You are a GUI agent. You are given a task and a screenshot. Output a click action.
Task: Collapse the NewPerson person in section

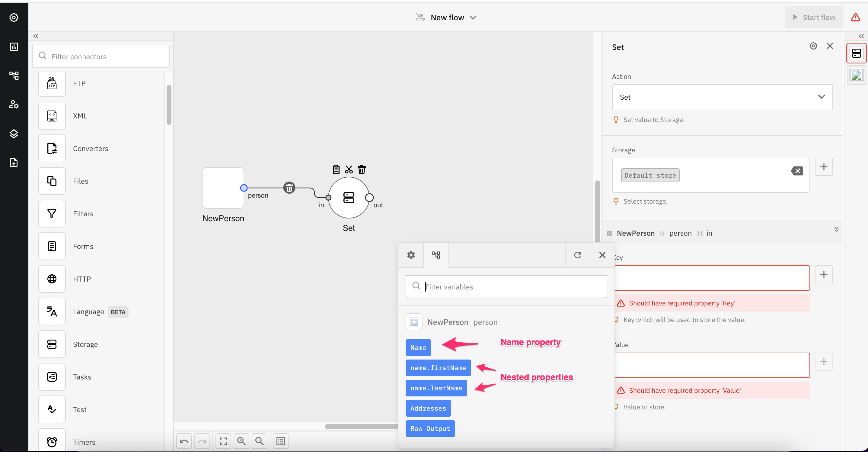pos(836,229)
